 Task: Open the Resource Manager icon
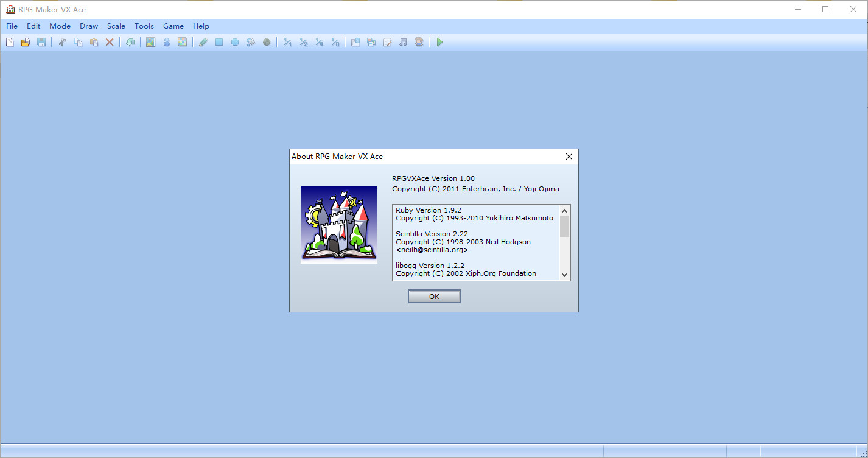pyautogui.click(x=371, y=42)
